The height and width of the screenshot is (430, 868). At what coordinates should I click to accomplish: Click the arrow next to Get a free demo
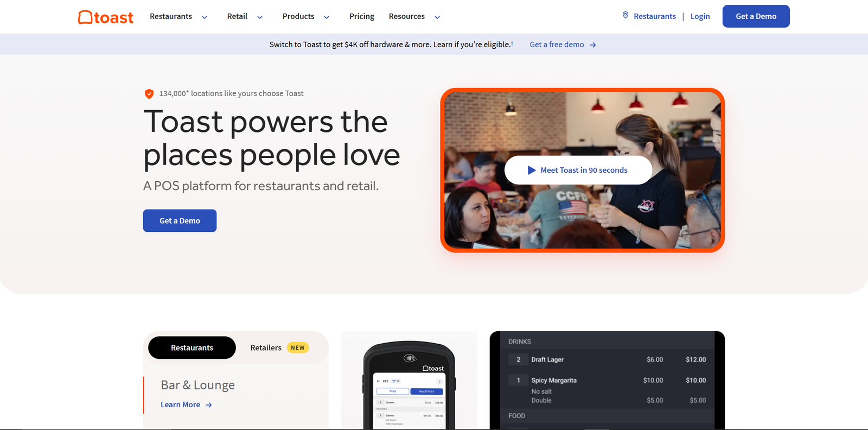pos(593,45)
